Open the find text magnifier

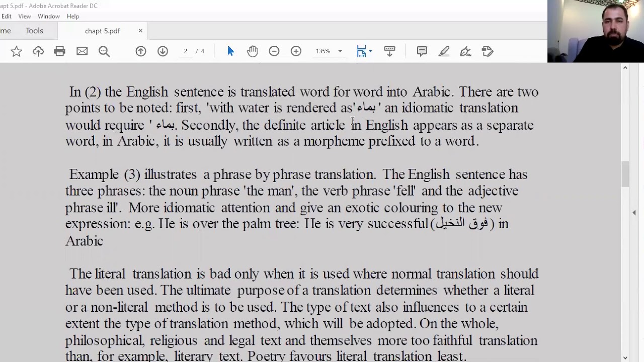pyautogui.click(x=104, y=51)
